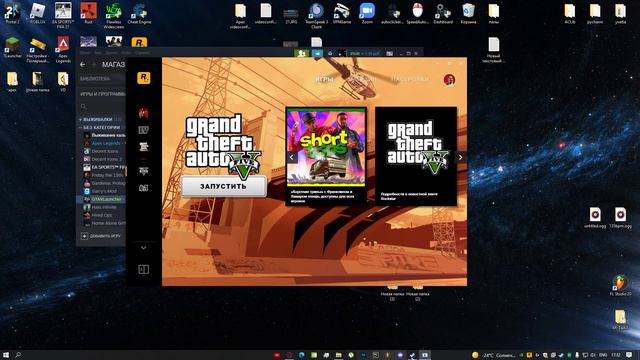The height and width of the screenshot is (360, 640).
Task: Show next news card with right arrow
Action: coord(460,157)
